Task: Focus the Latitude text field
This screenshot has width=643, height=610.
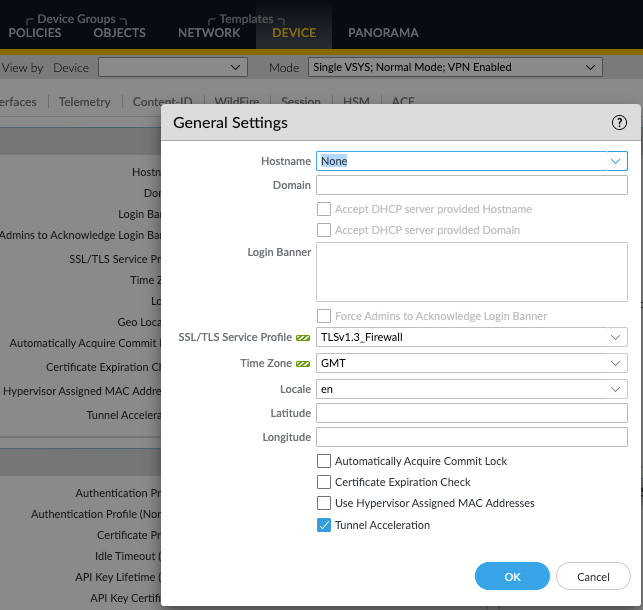Action: pos(471,413)
